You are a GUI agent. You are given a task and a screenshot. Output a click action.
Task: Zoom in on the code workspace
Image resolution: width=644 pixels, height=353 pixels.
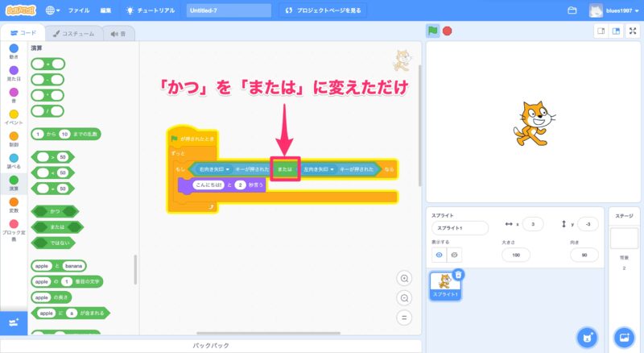405,278
